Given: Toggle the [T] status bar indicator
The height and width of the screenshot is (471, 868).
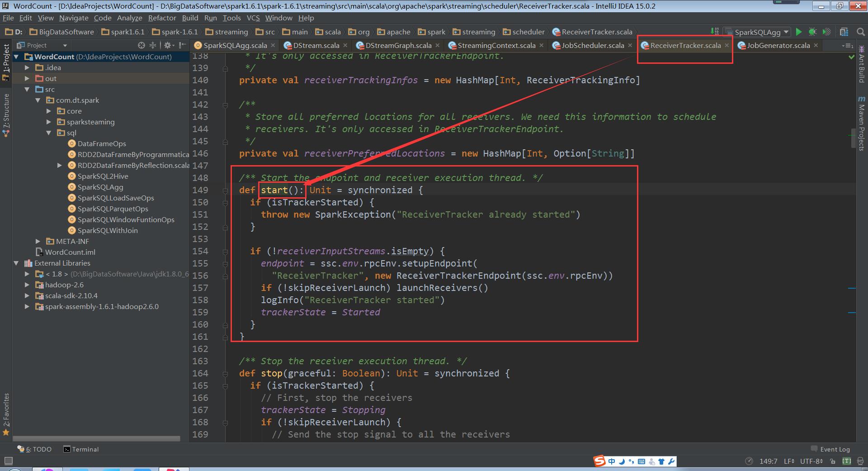Looking at the screenshot, I should click(x=847, y=461).
